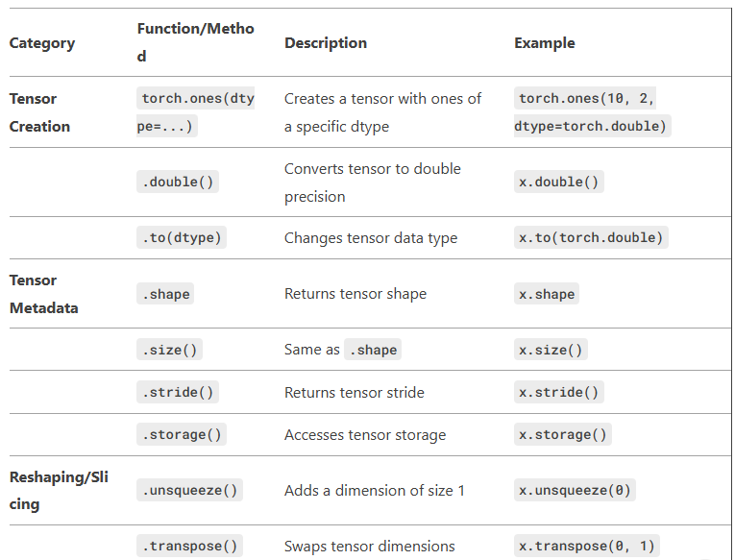Image resolution: width=735 pixels, height=560 pixels.
Task: Click the inline .shape code in Description
Action: pos(373,350)
